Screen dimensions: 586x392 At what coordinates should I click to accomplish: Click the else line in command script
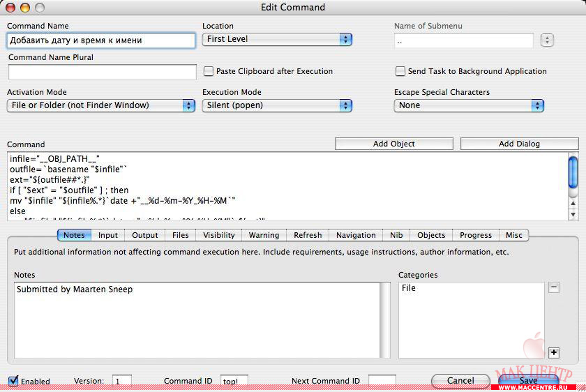point(17,211)
